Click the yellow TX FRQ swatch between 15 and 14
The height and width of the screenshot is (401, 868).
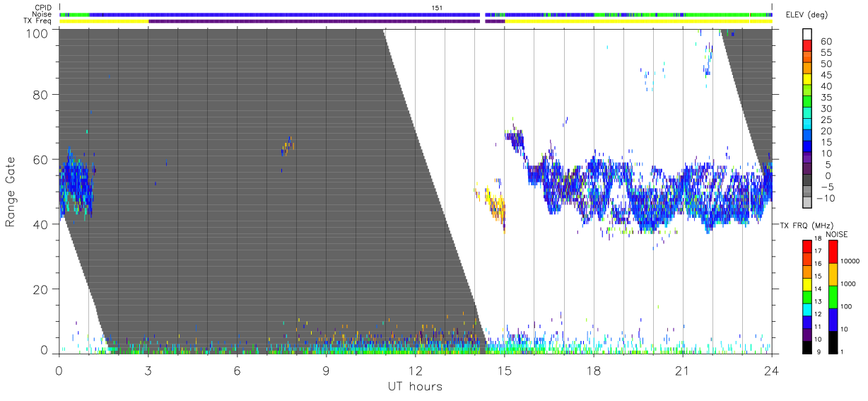tap(807, 284)
